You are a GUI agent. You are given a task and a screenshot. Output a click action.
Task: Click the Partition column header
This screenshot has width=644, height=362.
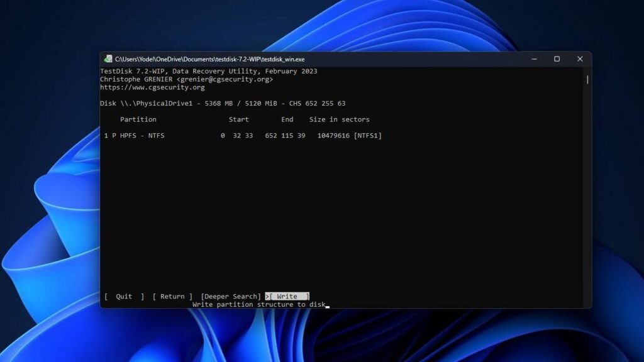pos(138,119)
